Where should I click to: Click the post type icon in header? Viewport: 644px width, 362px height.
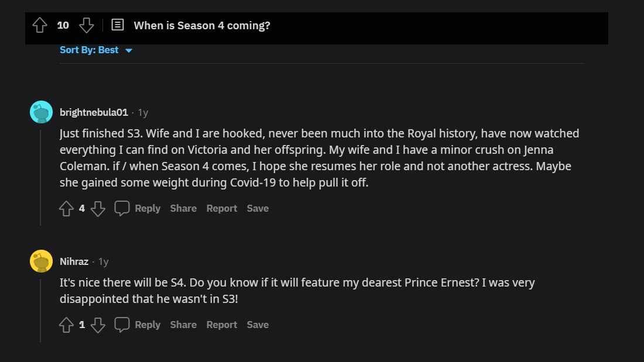pos(118,25)
